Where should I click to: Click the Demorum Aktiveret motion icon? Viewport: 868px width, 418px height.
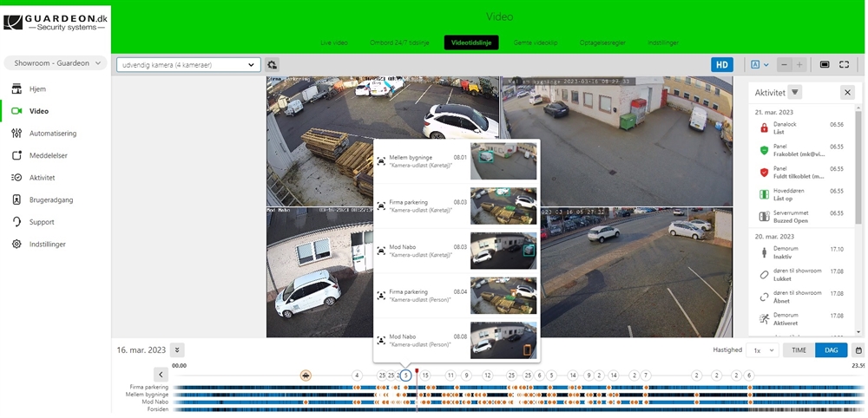coord(765,318)
